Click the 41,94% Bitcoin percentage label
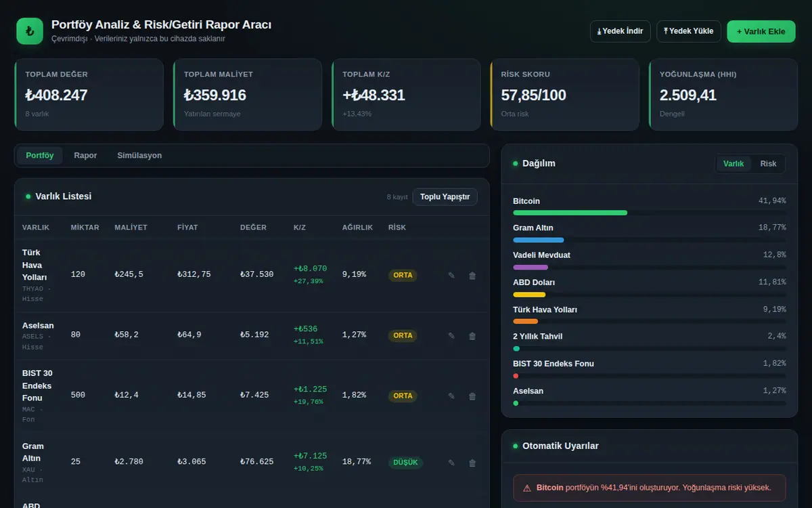This screenshot has height=508, width=812. [x=772, y=201]
